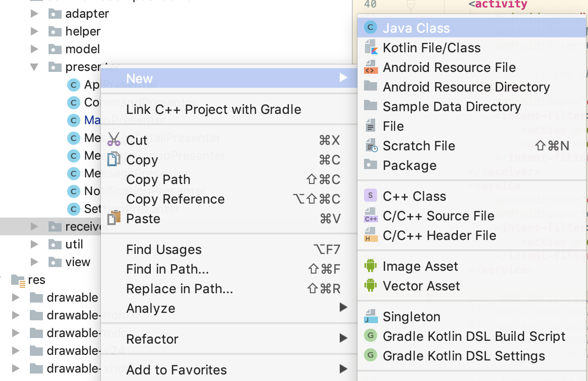Click the Java Class icon in New submenu
Screen dimensions: 588x381
point(371,28)
